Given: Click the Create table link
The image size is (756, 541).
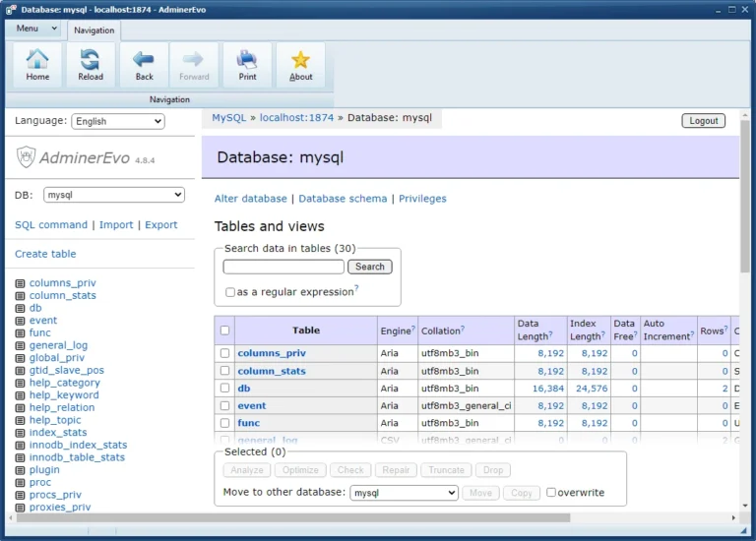Looking at the screenshot, I should pos(45,254).
